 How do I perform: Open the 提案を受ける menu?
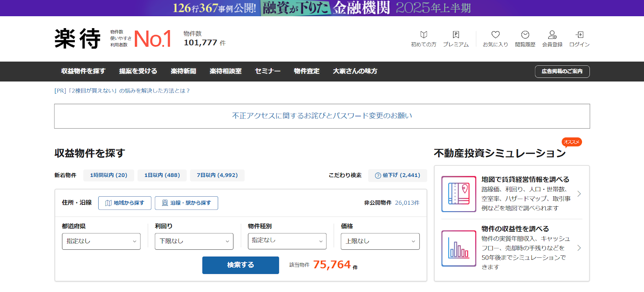coord(138,71)
